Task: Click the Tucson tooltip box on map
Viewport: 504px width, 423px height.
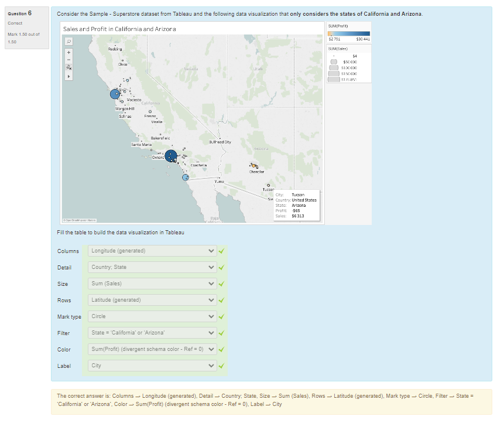Action: pos(296,205)
